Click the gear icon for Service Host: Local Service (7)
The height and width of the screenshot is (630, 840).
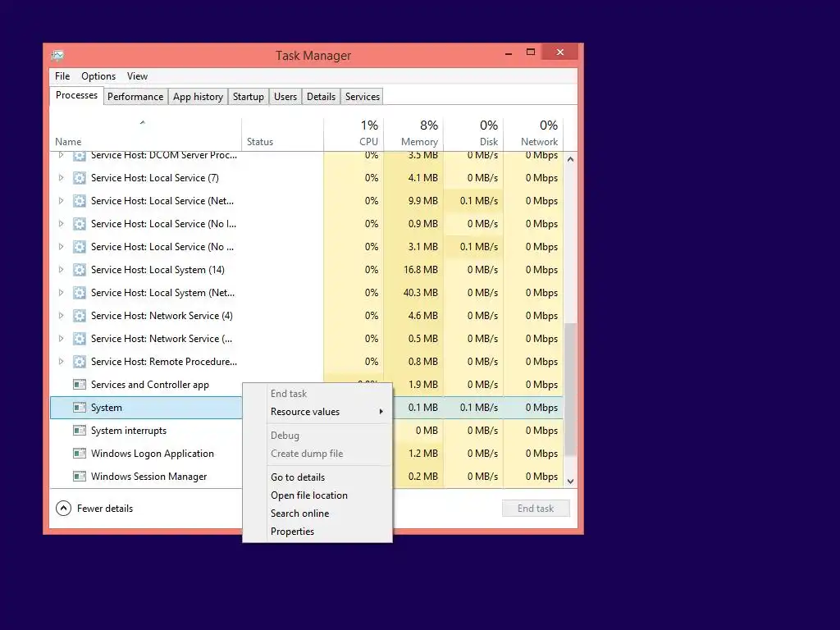pos(80,178)
